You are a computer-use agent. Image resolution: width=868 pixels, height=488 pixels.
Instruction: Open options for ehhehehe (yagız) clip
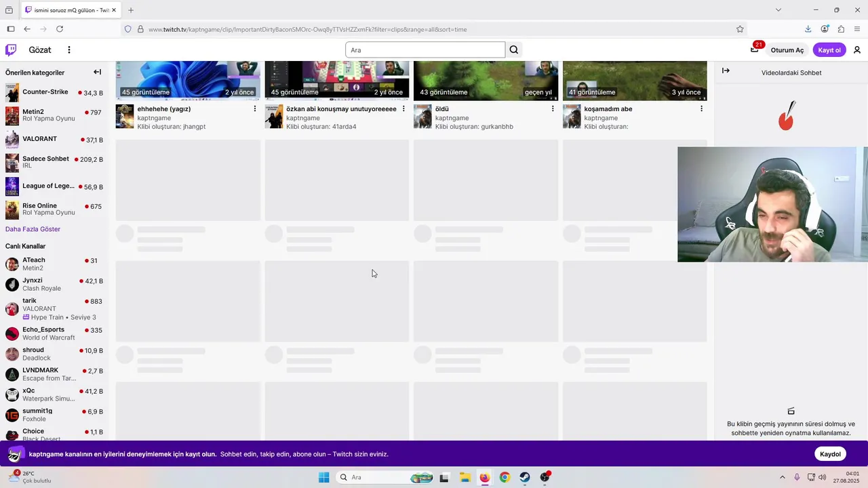point(255,108)
